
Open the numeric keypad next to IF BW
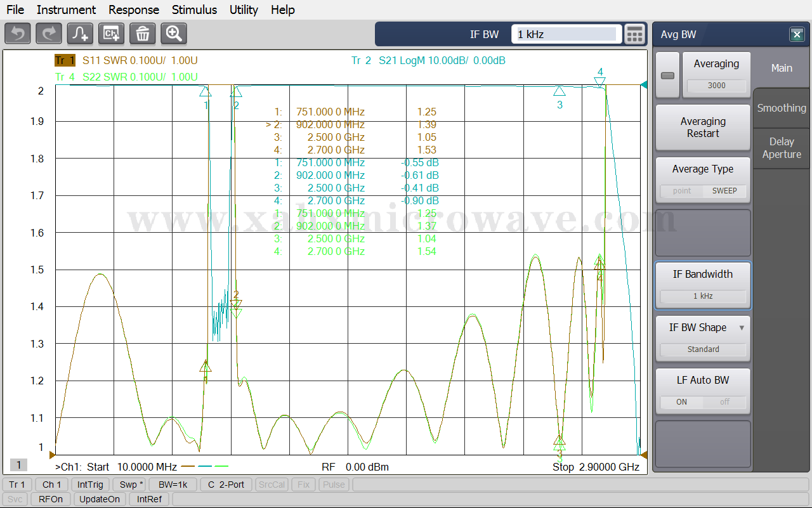point(634,34)
